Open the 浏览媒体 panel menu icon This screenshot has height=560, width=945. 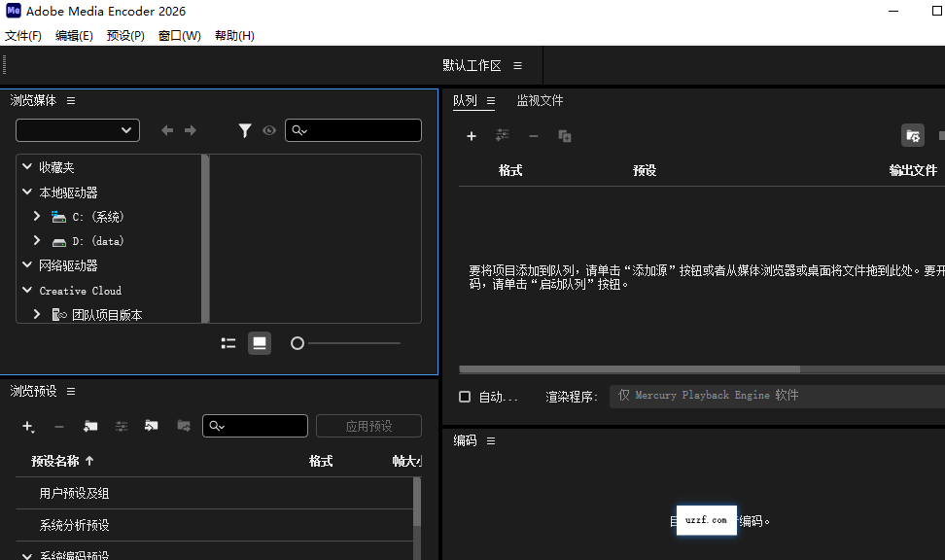(x=71, y=101)
